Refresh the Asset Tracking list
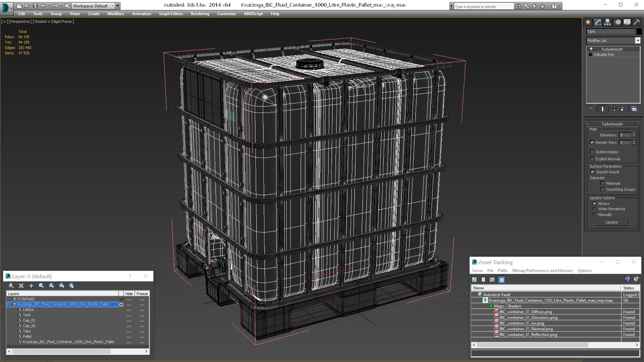Image resolution: width=644 pixels, height=362 pixels. tap(474, 280)
